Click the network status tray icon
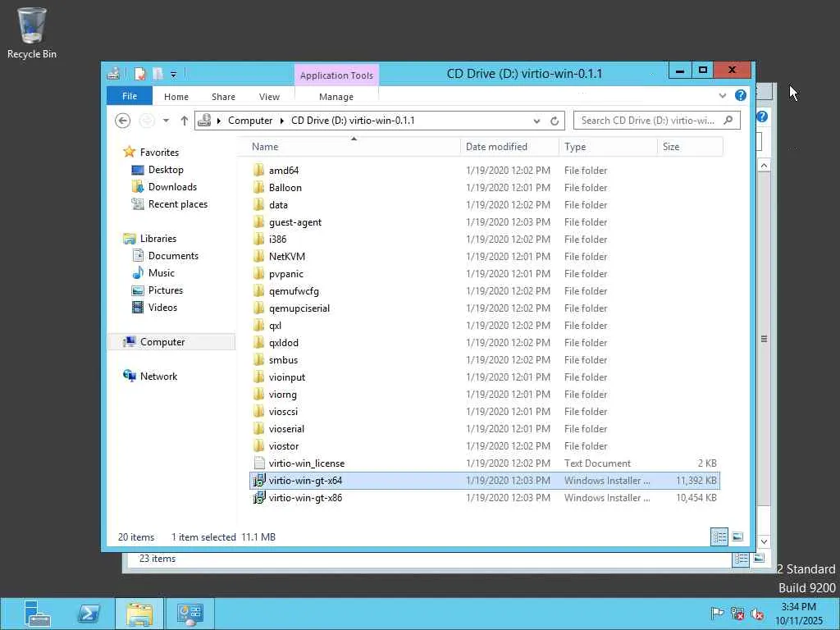Screen dimensions: 840x630 [737, 614]
